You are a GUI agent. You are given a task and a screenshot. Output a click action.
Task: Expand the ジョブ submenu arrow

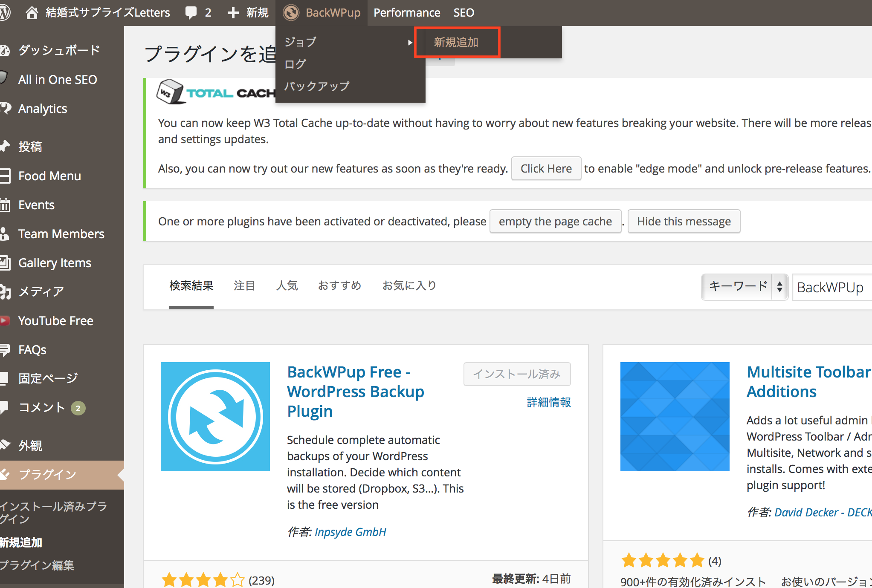pos(410,42)
